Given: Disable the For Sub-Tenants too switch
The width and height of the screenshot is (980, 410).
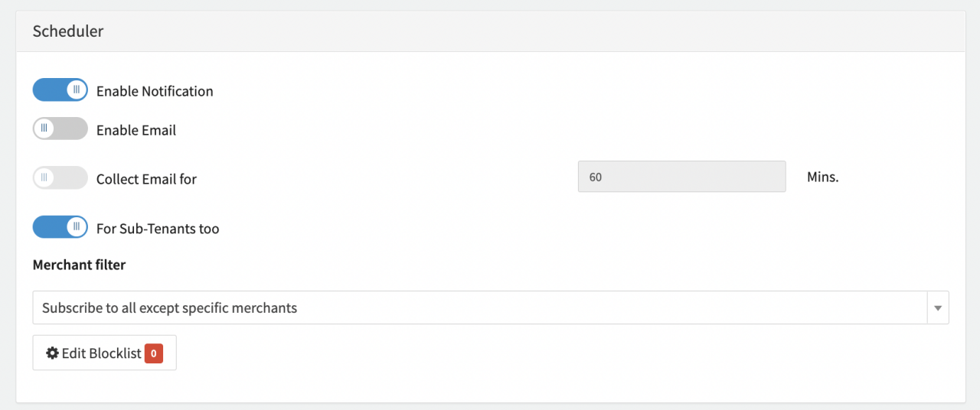Looking at the screenshot, I should (x=60, y=227).
